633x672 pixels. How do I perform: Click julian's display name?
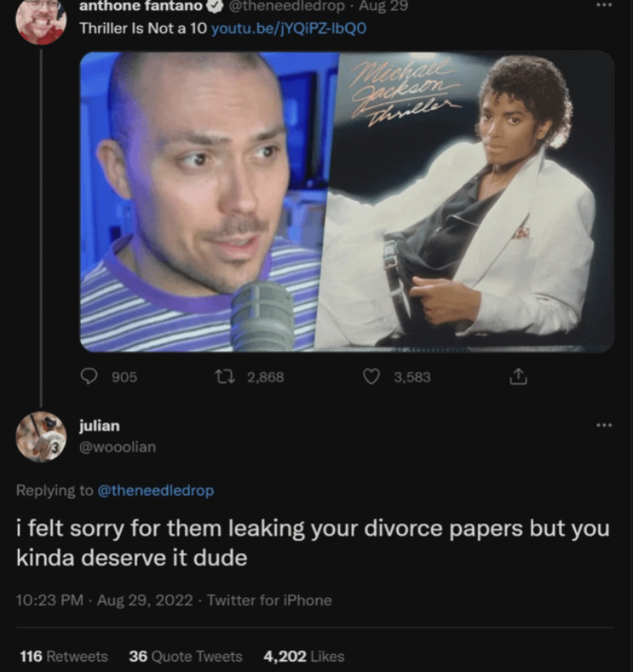pos(100,425)
